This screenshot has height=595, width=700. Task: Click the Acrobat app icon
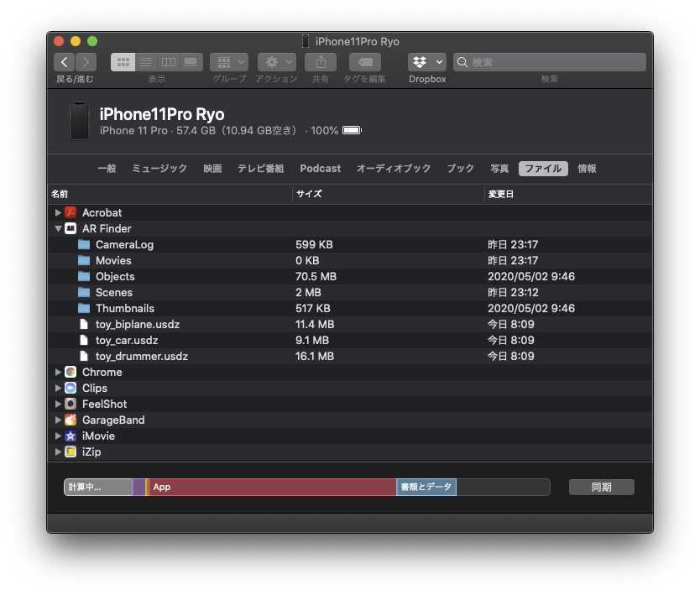tap(71, 212)
